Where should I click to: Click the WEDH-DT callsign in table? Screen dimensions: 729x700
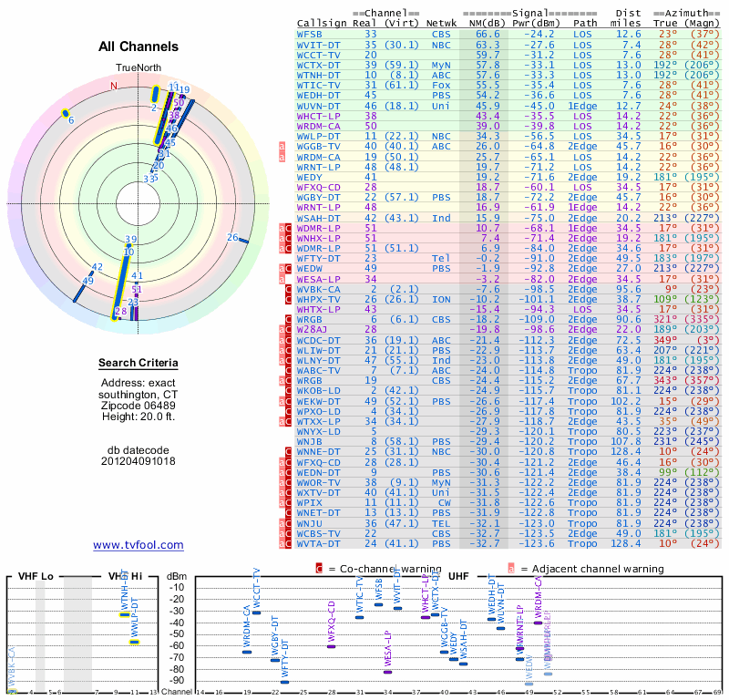pyautogui.click(x=318, y=96)
